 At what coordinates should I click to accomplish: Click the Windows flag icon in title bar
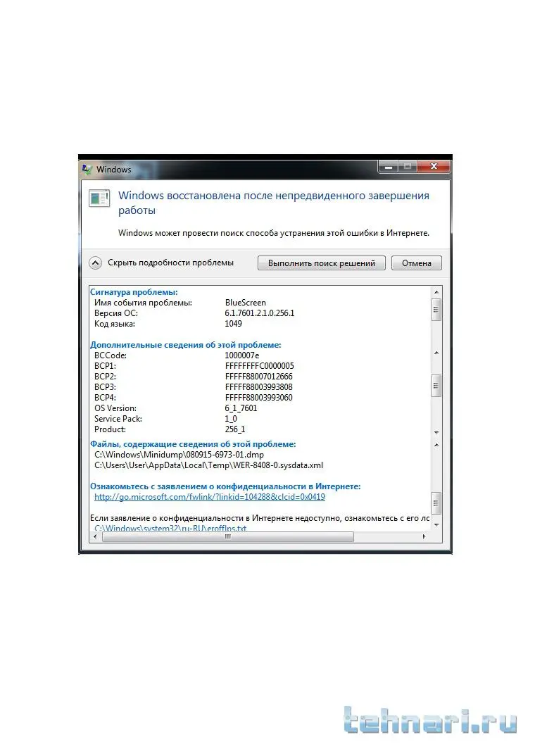[87, 169]
